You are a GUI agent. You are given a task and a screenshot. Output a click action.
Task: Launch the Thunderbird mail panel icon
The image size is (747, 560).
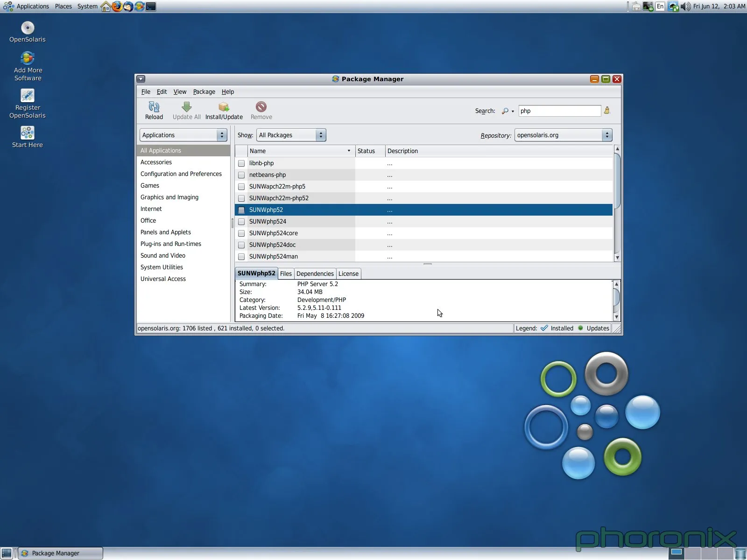pyautogui.click(x=128, y=7)
